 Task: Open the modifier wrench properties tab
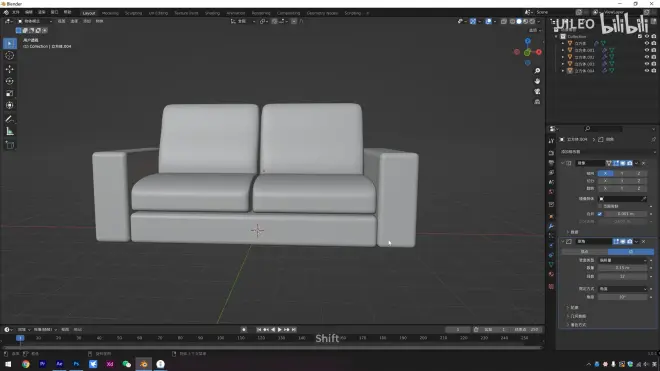point(551,226)
